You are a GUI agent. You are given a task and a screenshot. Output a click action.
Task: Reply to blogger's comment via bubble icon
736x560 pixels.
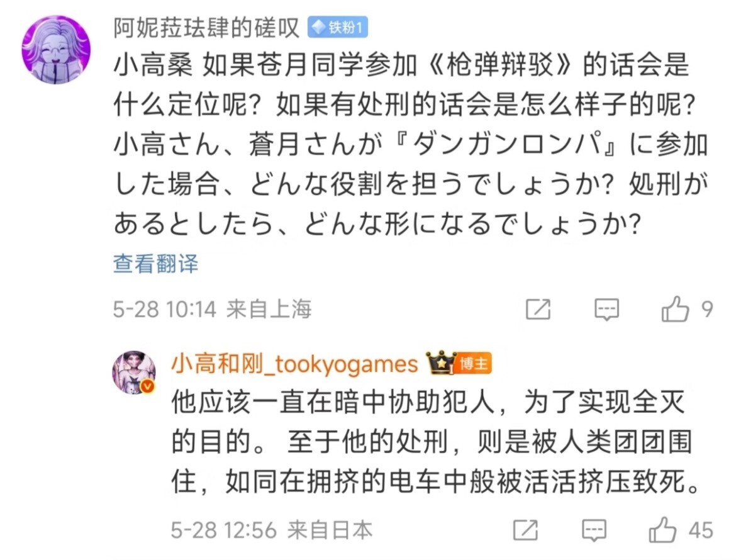pos(594,530)
